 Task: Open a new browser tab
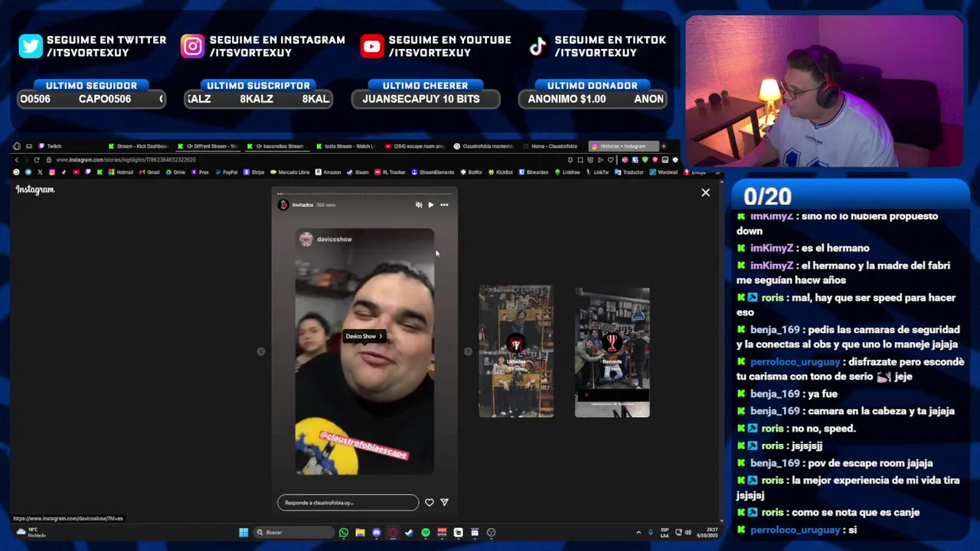664,146
